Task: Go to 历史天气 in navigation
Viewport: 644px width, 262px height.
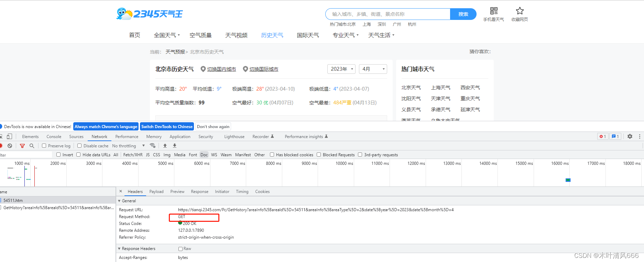Action: [x=272, y=35]
